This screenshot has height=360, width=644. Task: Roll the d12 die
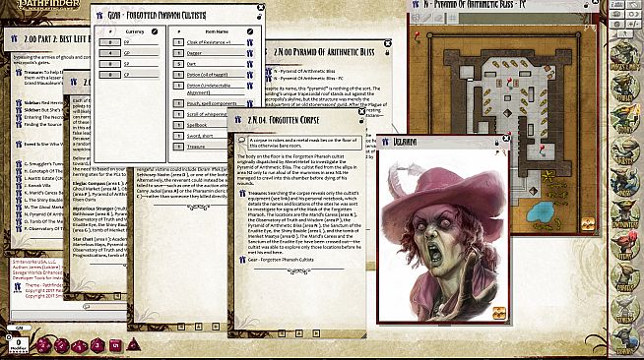pyautogui.click(x=62, y=345)
